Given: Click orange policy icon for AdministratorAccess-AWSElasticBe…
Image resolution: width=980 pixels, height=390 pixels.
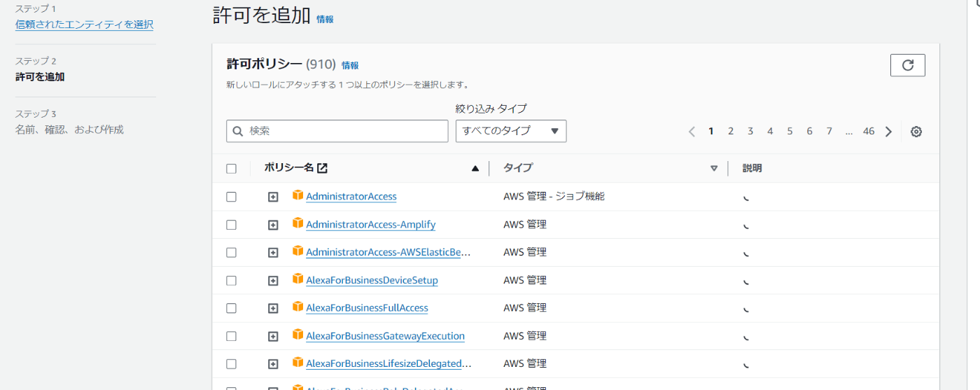Looking at the screenshot, I should click(x=298, y=251).
